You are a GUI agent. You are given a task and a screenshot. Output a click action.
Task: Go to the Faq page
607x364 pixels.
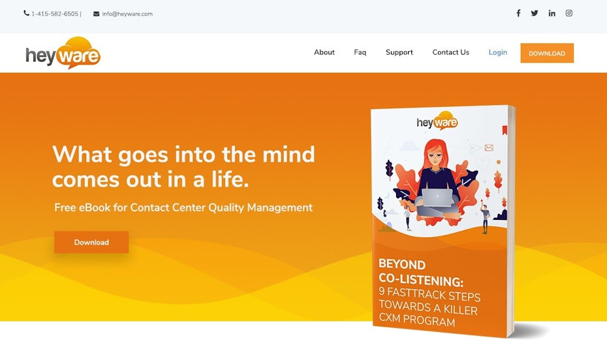click(360, 52)
